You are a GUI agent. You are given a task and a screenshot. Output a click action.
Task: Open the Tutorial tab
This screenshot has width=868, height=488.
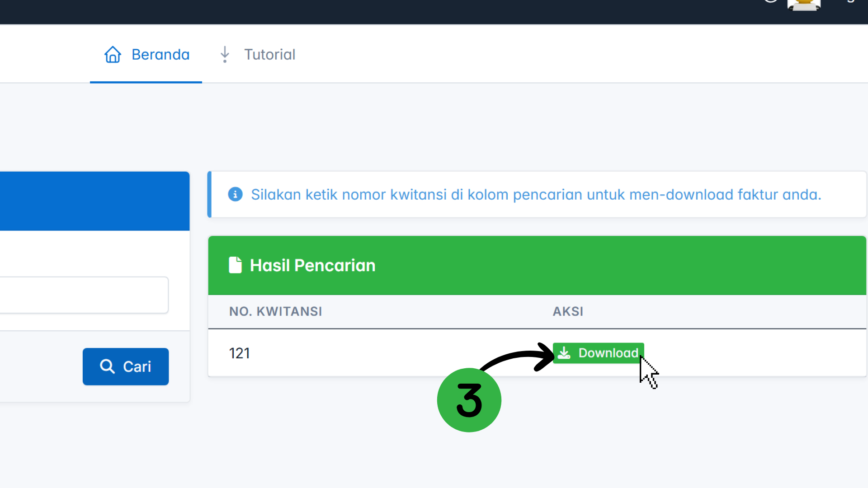[x=269, y=55]
